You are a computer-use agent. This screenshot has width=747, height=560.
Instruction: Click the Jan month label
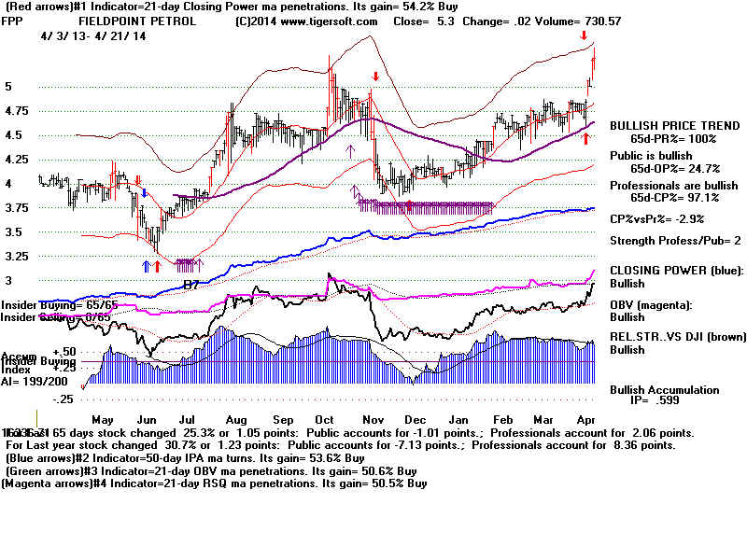click(458, 420)
